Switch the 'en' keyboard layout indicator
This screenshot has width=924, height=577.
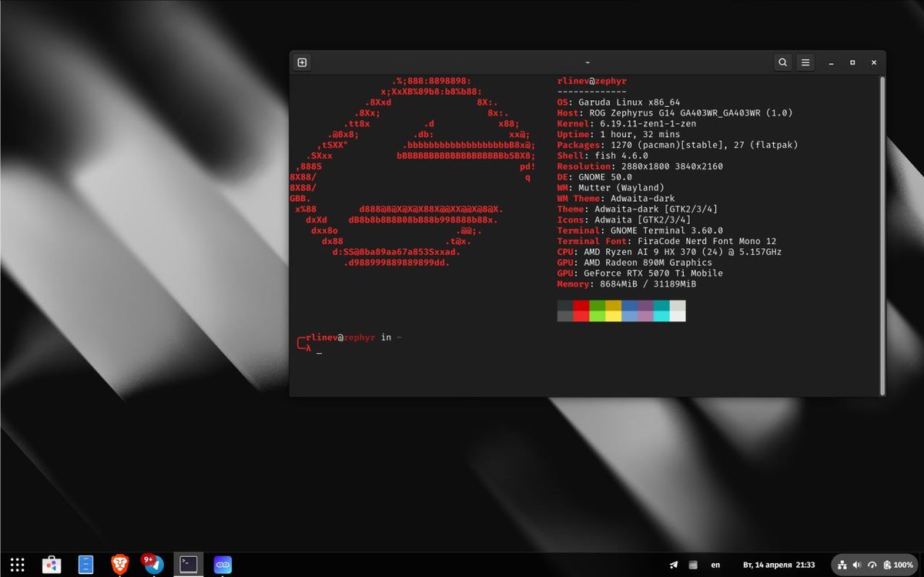(715, 565)
